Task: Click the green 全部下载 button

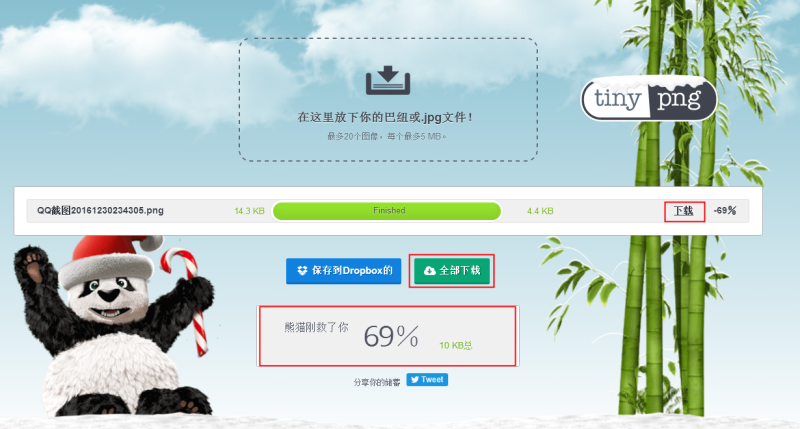Action: pos(452,271)
